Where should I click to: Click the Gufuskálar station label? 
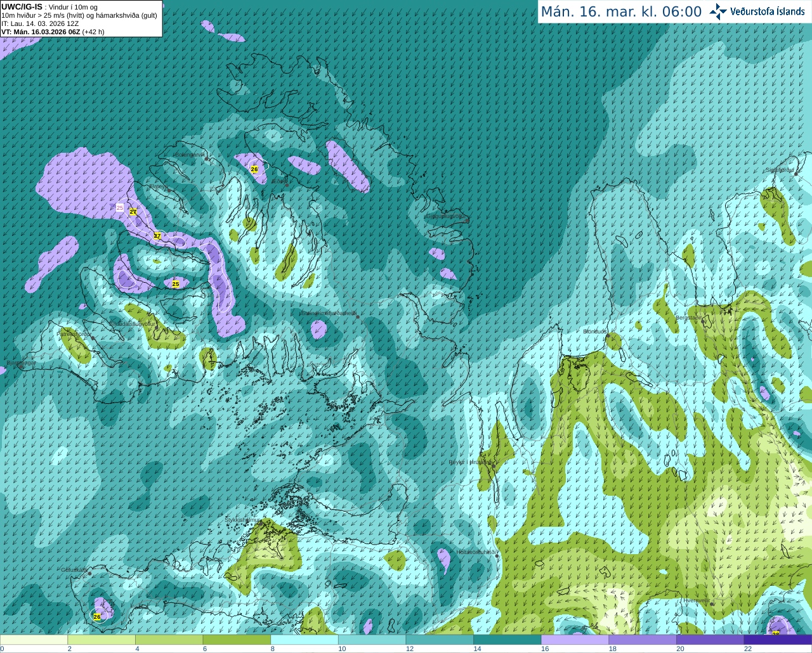(x=74, y=570)
